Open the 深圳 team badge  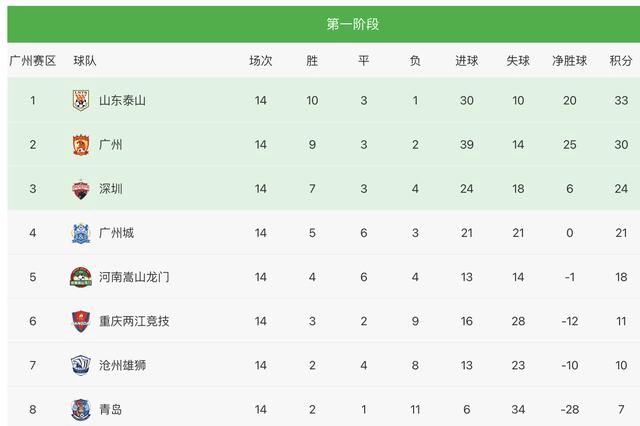point(81,189)
